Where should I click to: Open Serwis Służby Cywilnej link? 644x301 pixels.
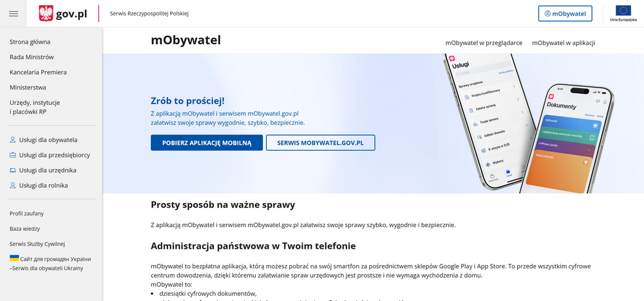point(37,244)
